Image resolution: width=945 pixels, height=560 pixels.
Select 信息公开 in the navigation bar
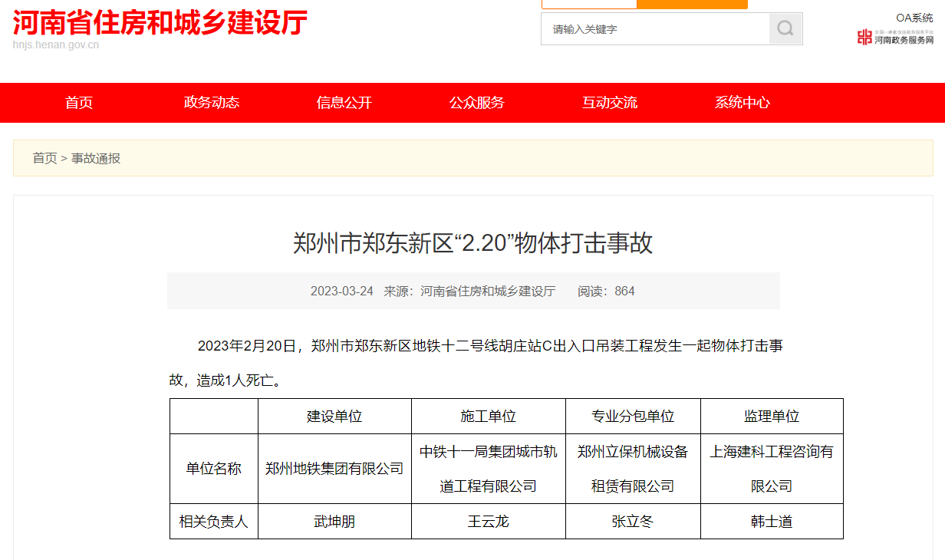point(344,103)
